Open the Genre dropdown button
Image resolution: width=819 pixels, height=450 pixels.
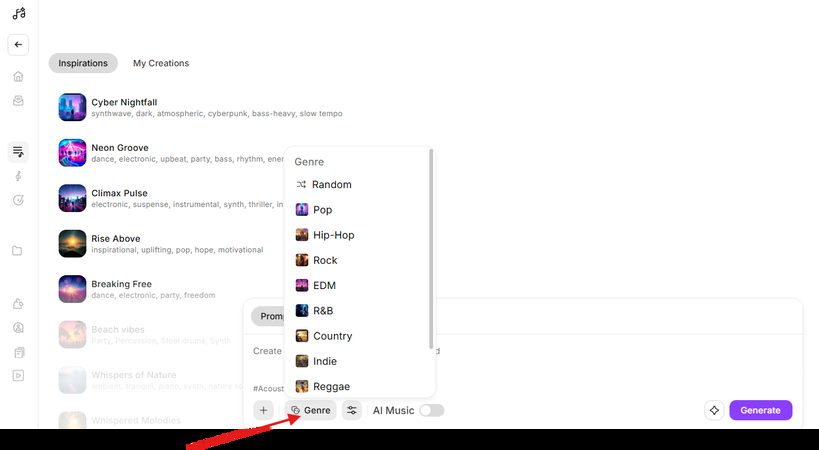point(310,410)
